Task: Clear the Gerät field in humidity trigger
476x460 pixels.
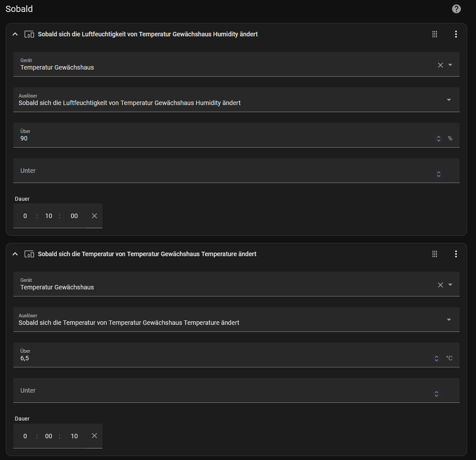Action: tap(440, 65)
